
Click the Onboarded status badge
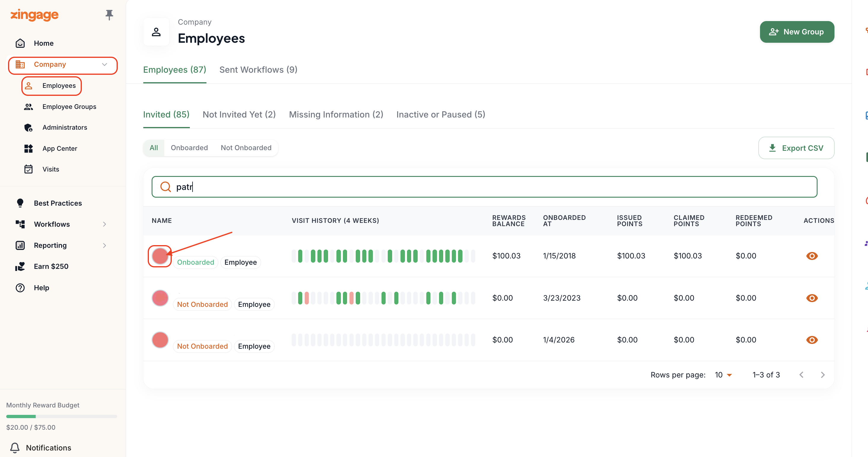click(x=195, y=262)
